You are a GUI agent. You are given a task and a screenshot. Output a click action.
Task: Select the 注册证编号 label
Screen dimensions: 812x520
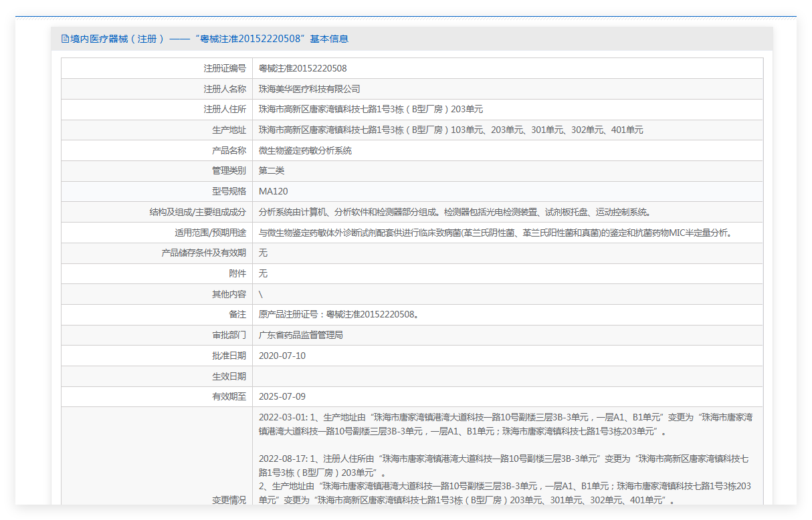[225, 68]
